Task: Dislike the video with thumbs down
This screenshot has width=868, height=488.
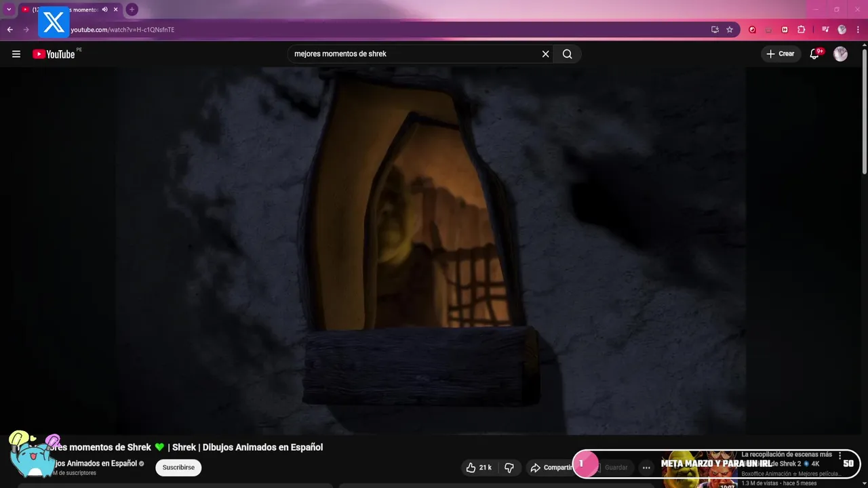Action: pyautogui.click(x=509, y=468)
